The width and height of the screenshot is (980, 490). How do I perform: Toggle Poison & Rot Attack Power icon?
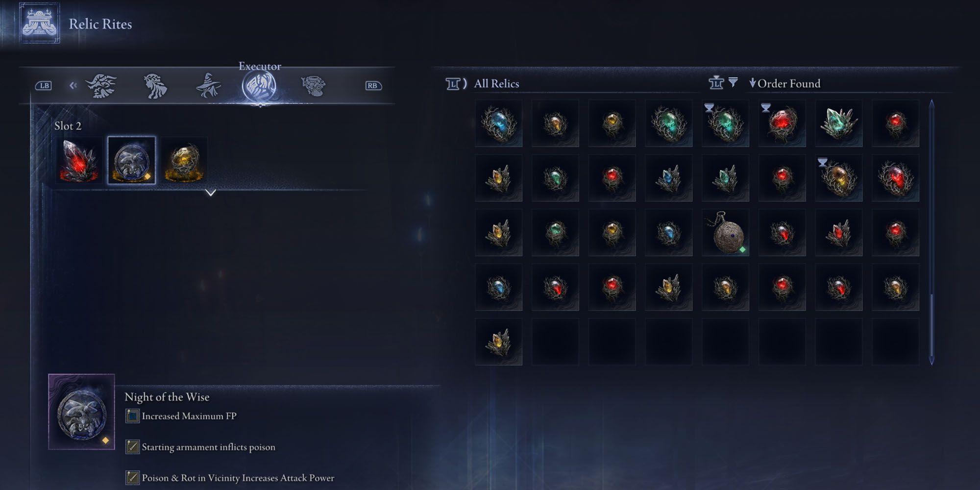tap(132, 478)
